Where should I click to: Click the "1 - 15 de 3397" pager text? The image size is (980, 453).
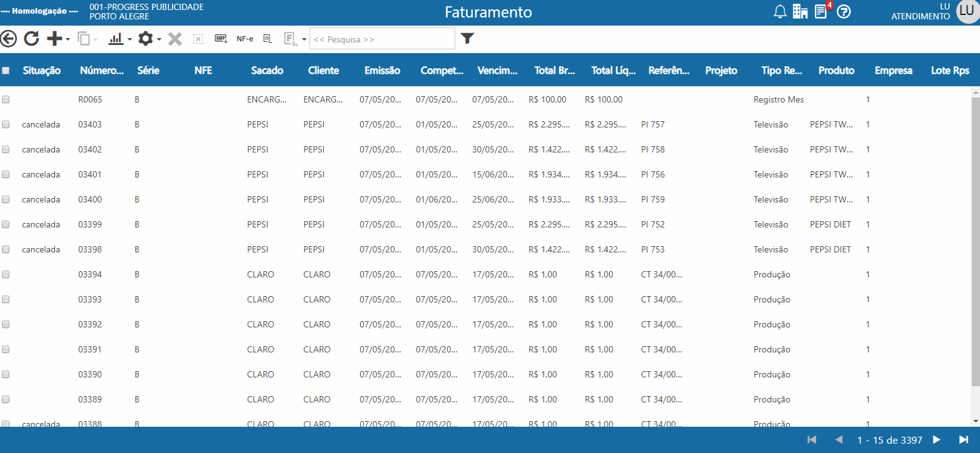(x=890, y=440)
